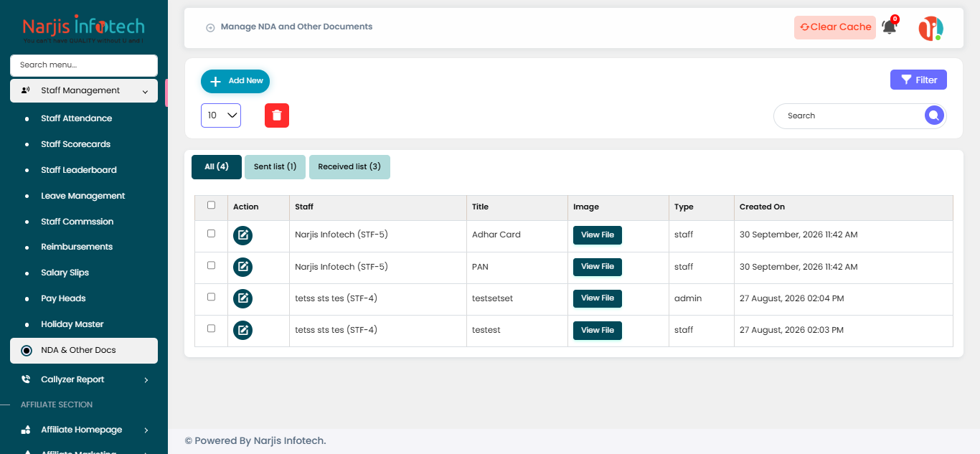Click the Created On column header
Screen dimensions: 980x454
[844, 207]
